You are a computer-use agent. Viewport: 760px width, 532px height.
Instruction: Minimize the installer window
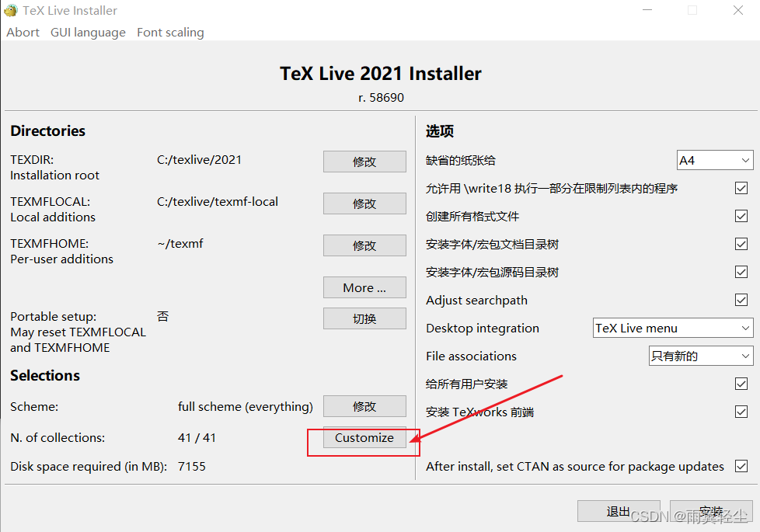pos(647,10)
